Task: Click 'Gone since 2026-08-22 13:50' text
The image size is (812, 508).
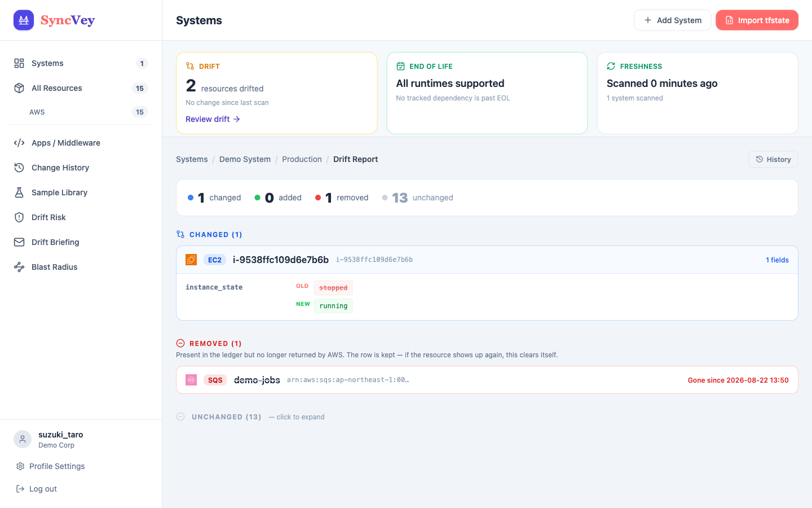Action: (x=738, y=380)
